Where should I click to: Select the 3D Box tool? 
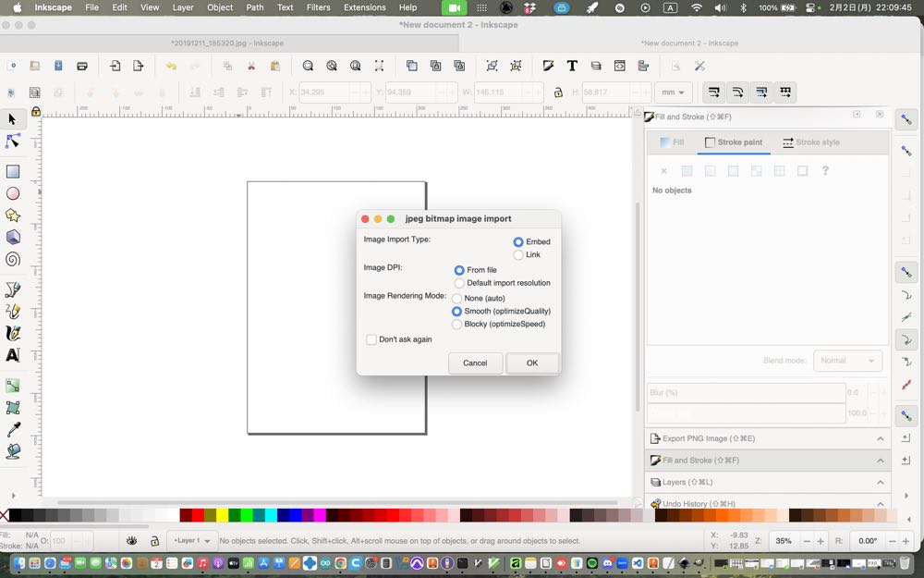click(x=12, y=237)
